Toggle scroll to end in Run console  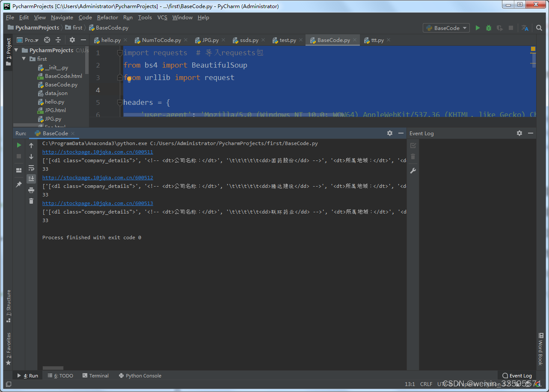[31, 178]
